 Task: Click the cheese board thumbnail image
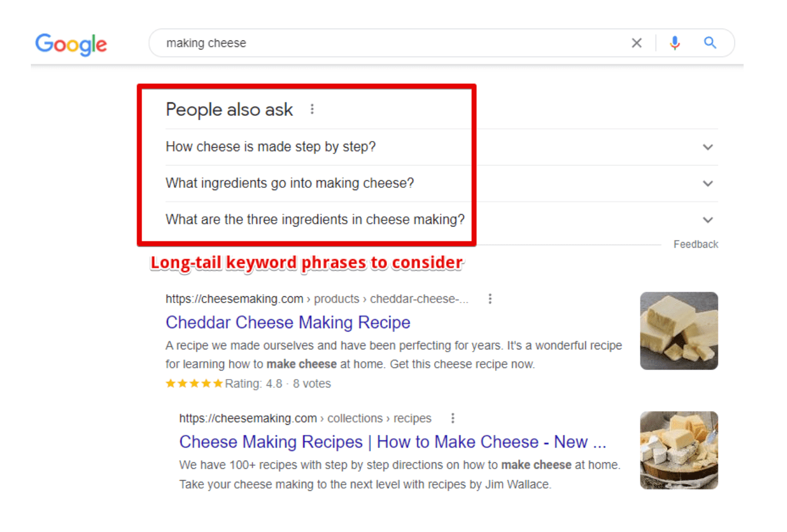tap(679, 450)
